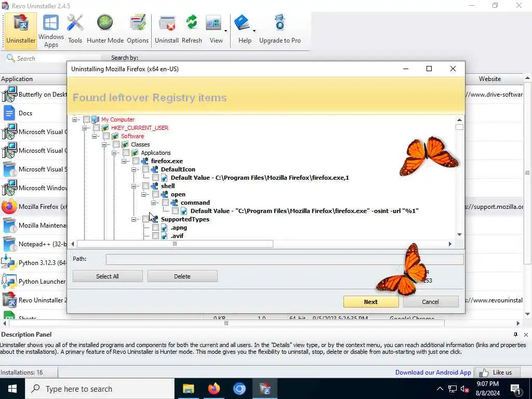
Task: Click registry tree scroll down arrow
Action: (x=459, y=234)
